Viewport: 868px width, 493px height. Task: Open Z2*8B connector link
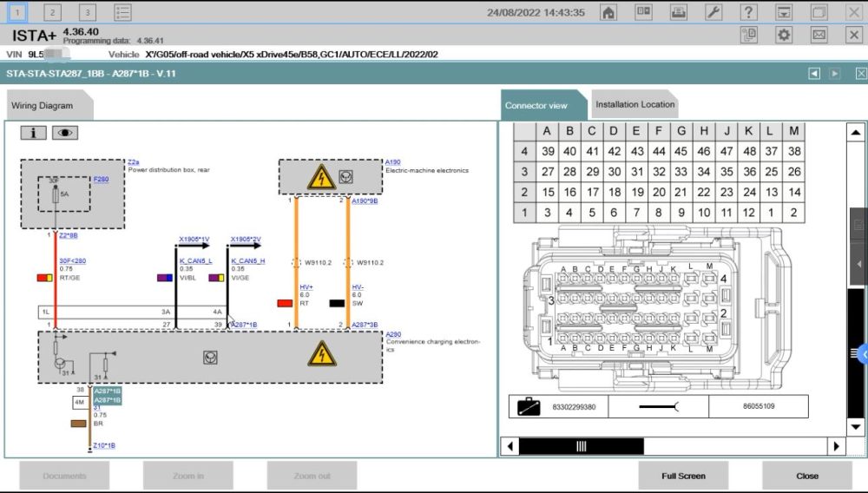tap(69, 236)
